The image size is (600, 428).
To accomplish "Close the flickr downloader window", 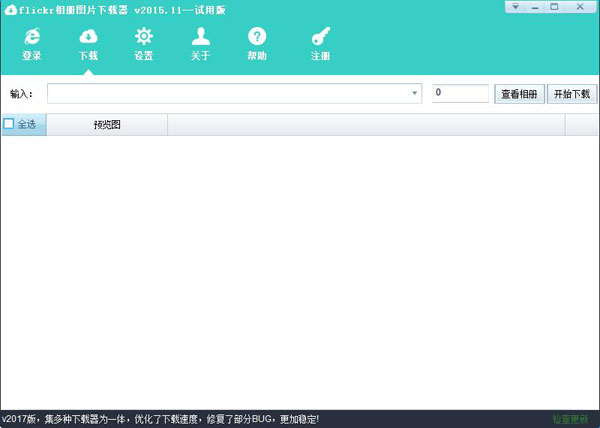I will (x=580, y=7).
